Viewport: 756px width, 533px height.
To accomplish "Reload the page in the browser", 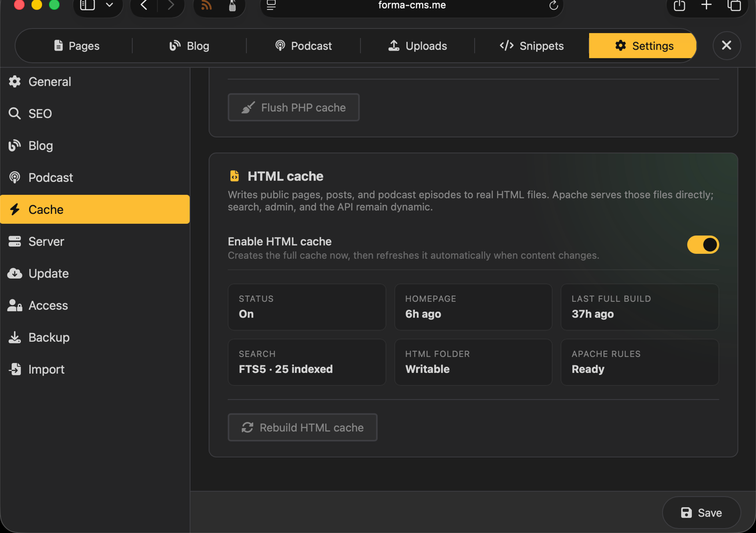I will coord(553,5).
